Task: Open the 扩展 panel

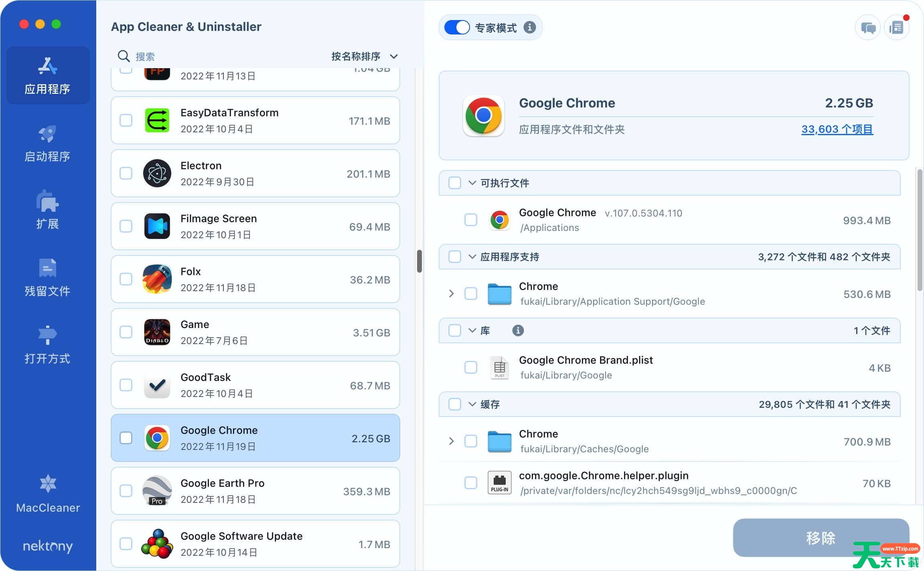Action: click(x=47, y=210)
